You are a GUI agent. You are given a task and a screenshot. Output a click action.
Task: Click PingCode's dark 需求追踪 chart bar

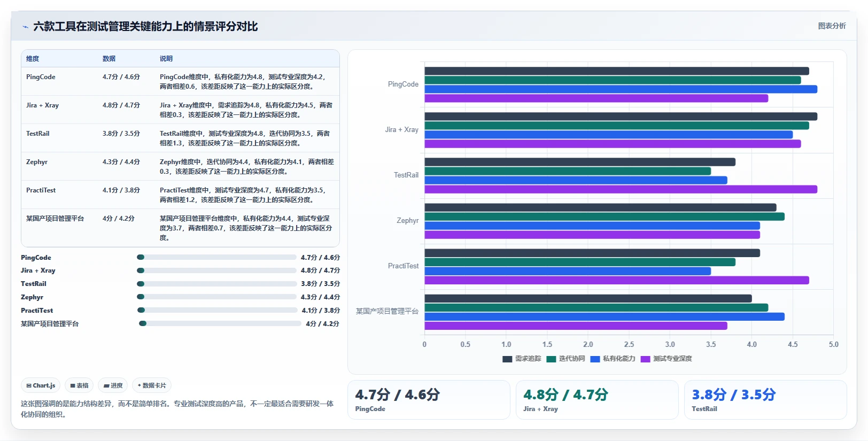tap(617, 71)
